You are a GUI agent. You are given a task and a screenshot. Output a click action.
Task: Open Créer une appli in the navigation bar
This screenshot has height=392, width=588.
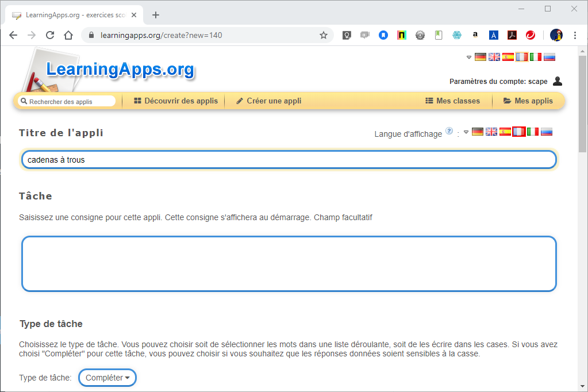(269, 101)
